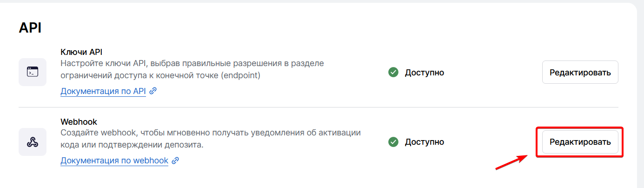Click the Доступно status for Ключи API

424,73
